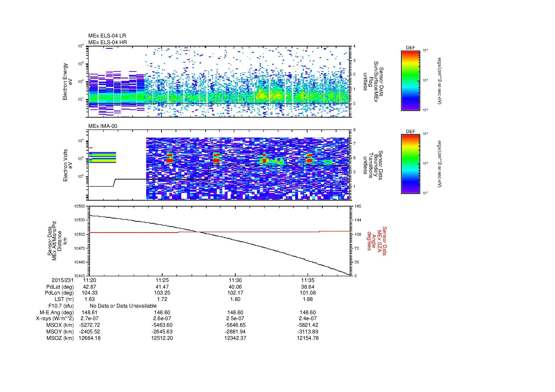
Task: Click the PdLon (deg) row label
Action: [59, 293]
